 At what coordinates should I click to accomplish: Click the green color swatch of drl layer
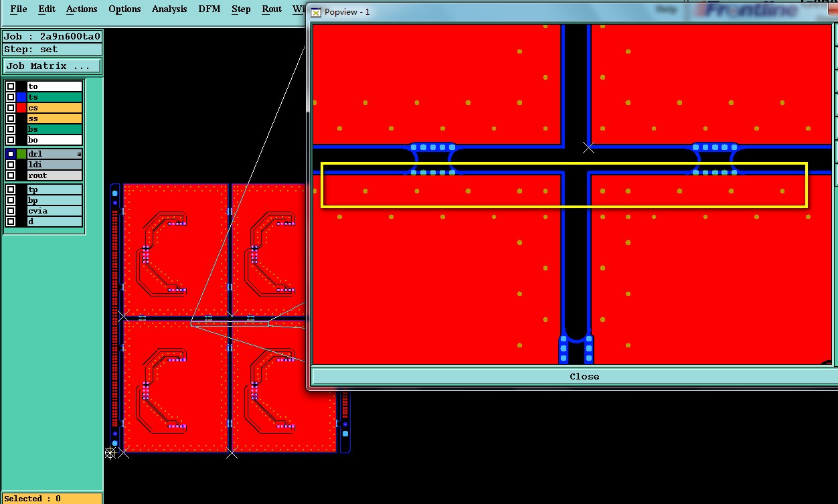point(21,154)
